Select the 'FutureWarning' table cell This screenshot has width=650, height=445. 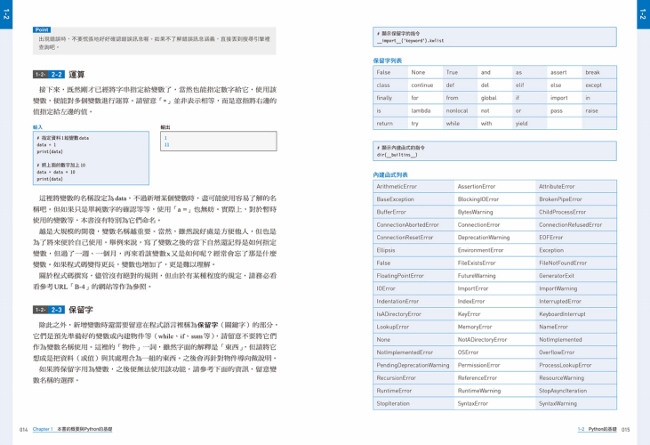[495, 276]
